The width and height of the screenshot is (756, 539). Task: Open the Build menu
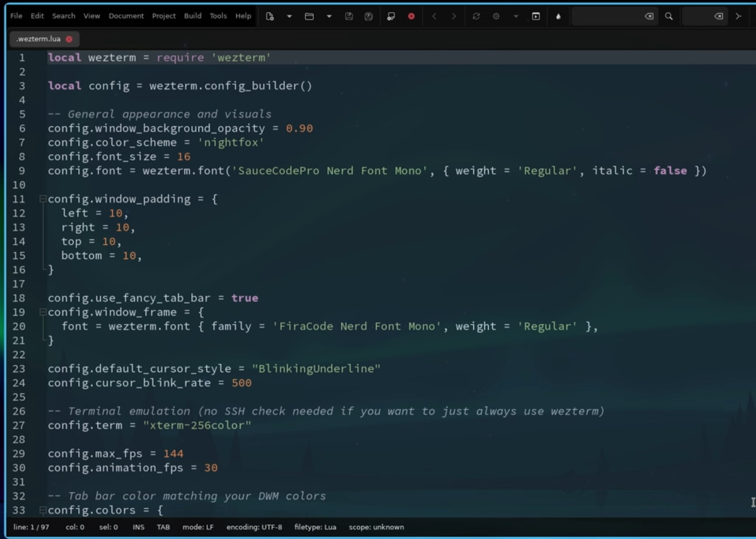pos(193,16)
